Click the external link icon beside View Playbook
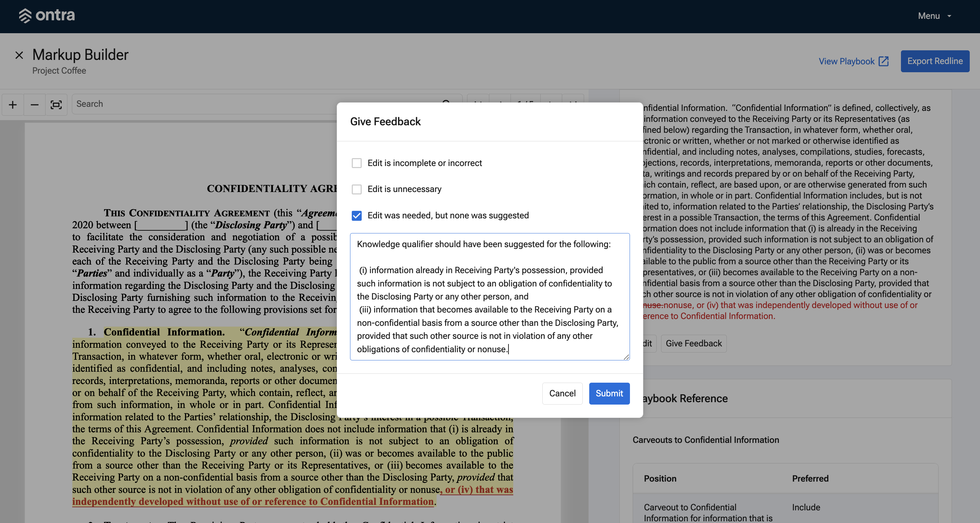Screen dimensions: 980x523 884,61
